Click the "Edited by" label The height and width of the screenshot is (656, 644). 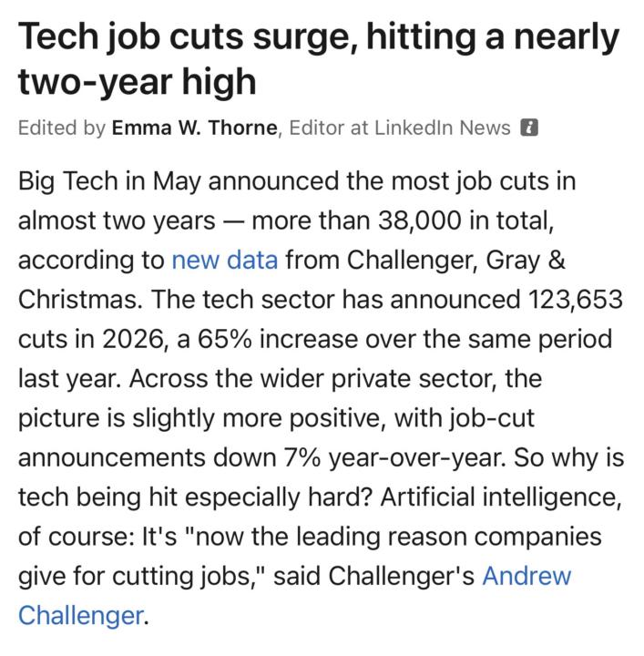coord(61,128)
